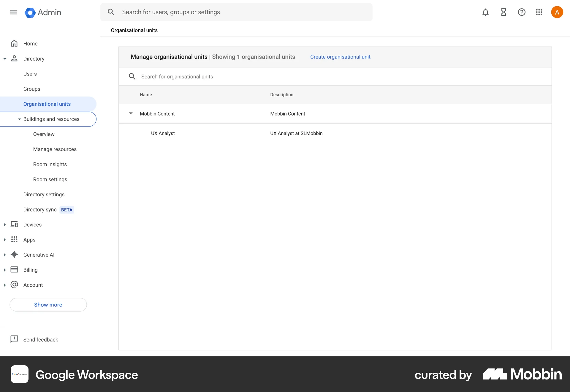Collapse the Buildings and resources section

point(20,119)
